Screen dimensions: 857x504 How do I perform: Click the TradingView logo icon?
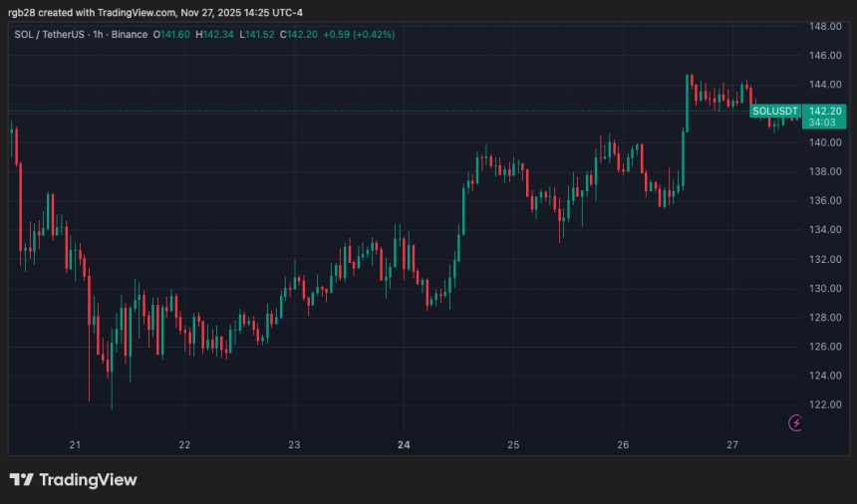pyautogui.click(x=21, y=480)
